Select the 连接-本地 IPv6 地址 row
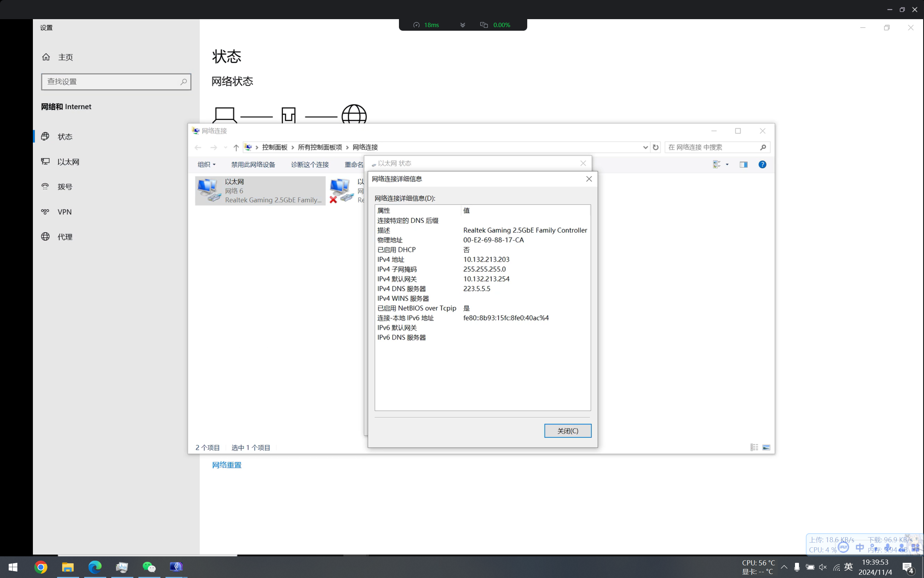 point(482,318)
